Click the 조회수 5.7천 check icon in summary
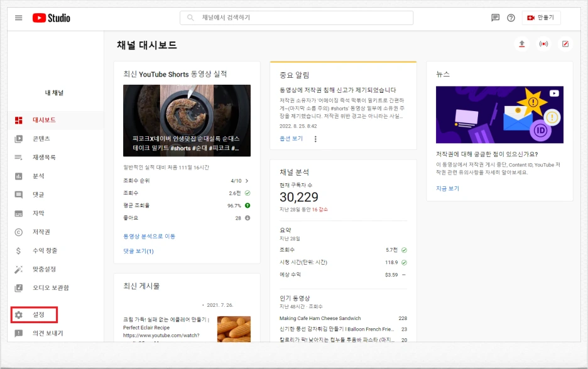Image resolution: width=588 pixels, height=369 pixels. point(405,250)
